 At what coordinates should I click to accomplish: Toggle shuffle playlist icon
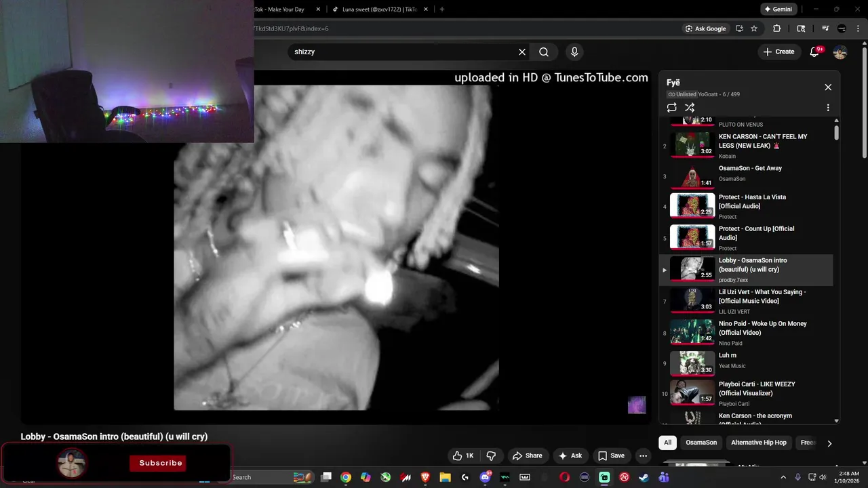point(690,108)
